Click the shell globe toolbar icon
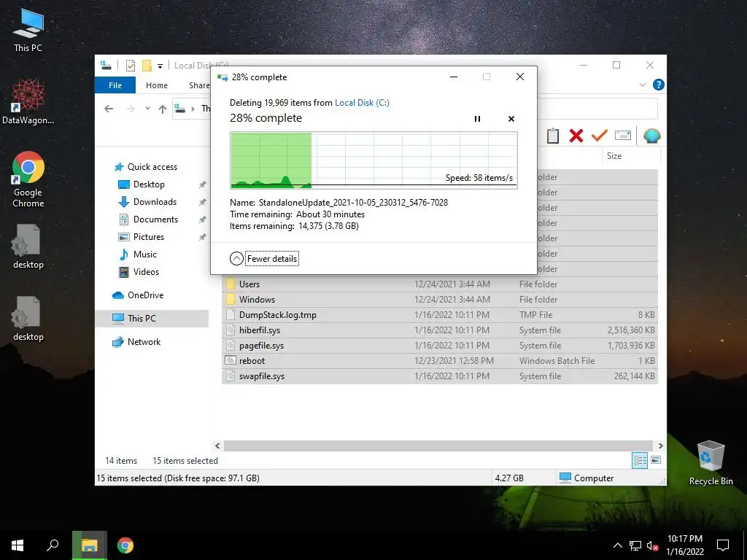The image size is (747, 560). (x=651, y=136)
